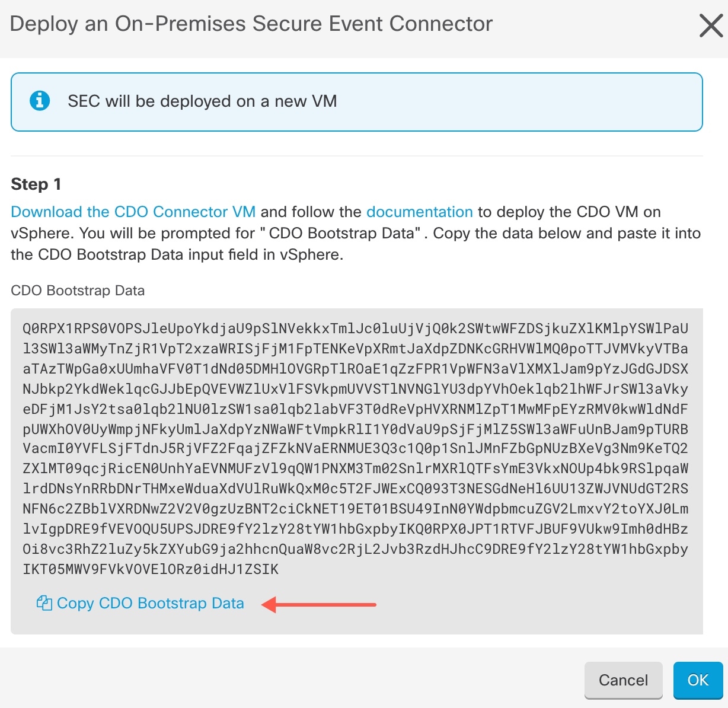Confirm deployment by clicking OK
The image size is (728, 708).
698,680
